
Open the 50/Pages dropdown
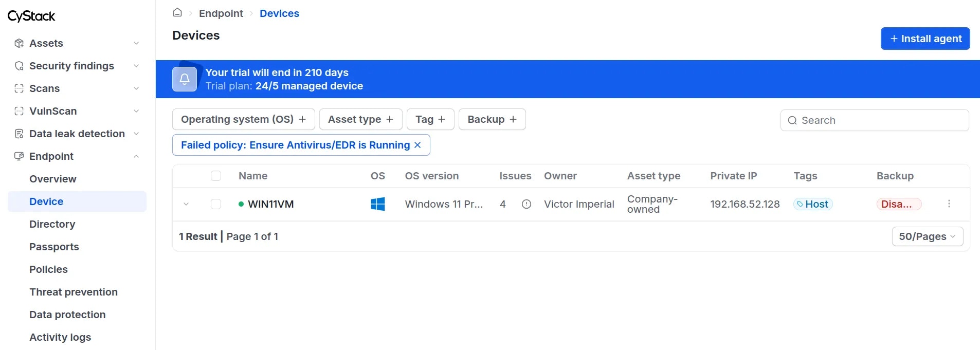click(927, 236)
